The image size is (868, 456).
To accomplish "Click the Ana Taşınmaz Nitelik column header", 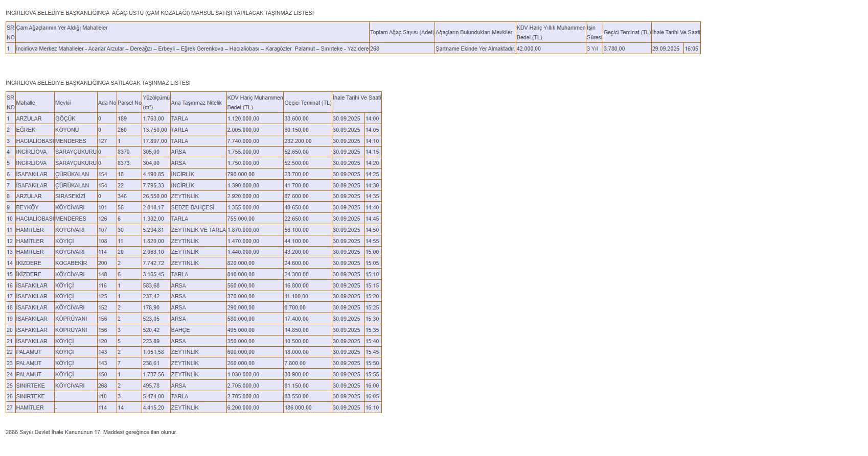I will point(196,103).
